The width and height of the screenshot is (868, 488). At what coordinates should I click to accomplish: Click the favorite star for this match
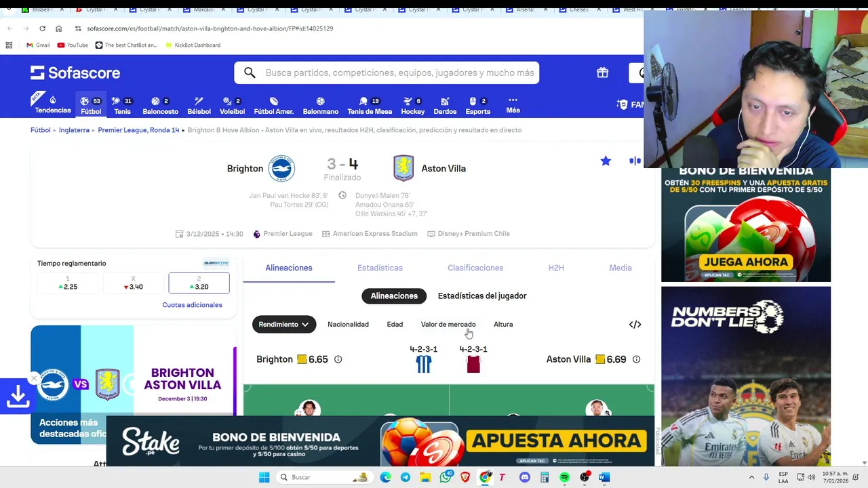tap(606, 161)
